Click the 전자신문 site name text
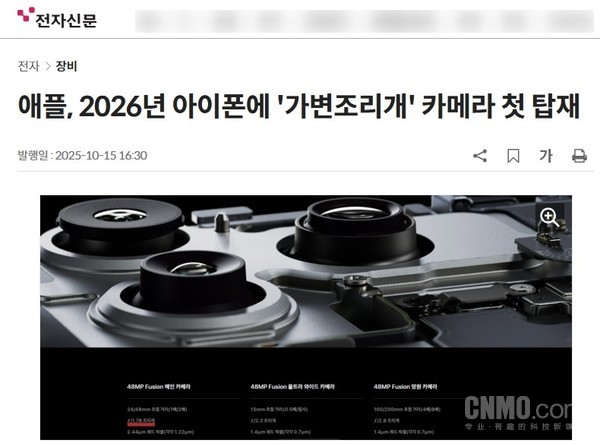600x446 pixels. click(x=66, y=20)
